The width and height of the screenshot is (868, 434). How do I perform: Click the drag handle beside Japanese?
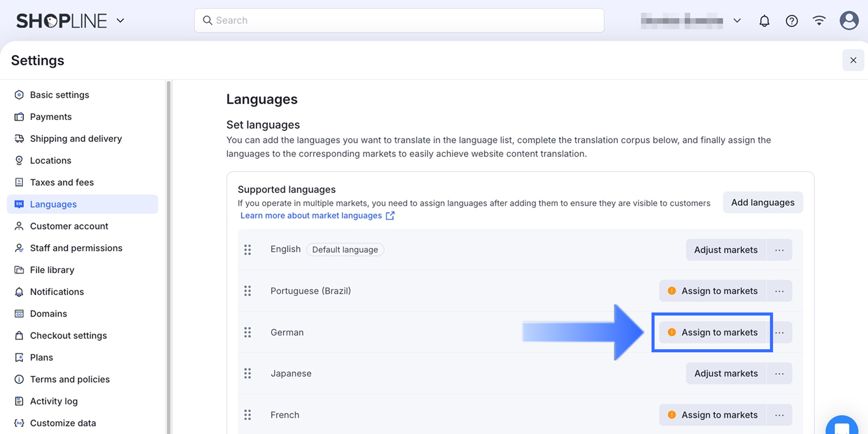[248, 374]
